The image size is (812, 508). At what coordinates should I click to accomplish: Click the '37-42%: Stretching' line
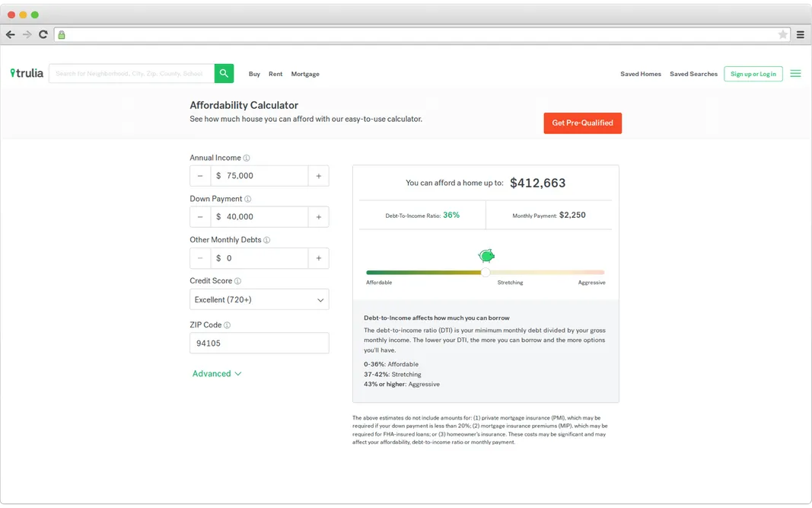click(393, 374)
